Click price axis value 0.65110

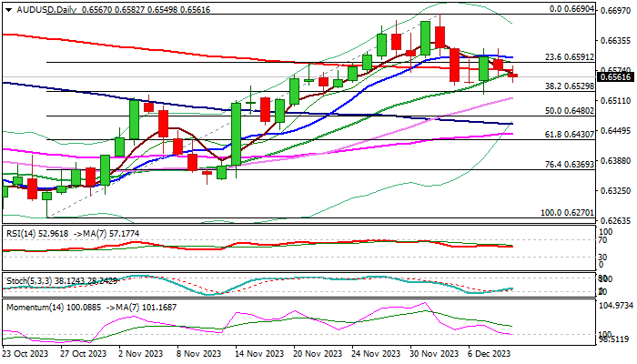pos(615,101)
